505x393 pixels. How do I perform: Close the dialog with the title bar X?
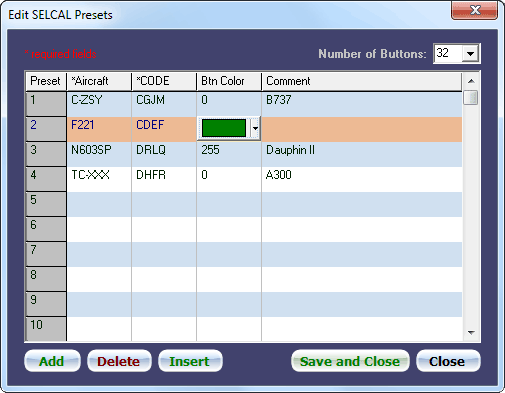[474, 10]
